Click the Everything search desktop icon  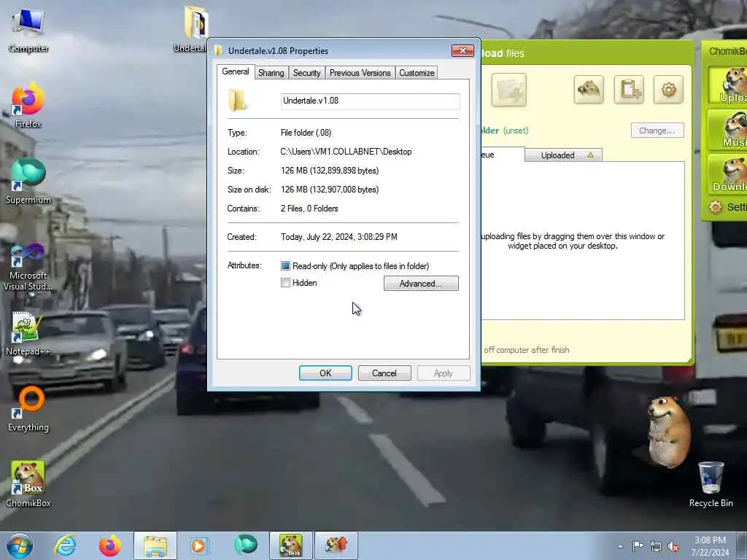tap(28, 409)
